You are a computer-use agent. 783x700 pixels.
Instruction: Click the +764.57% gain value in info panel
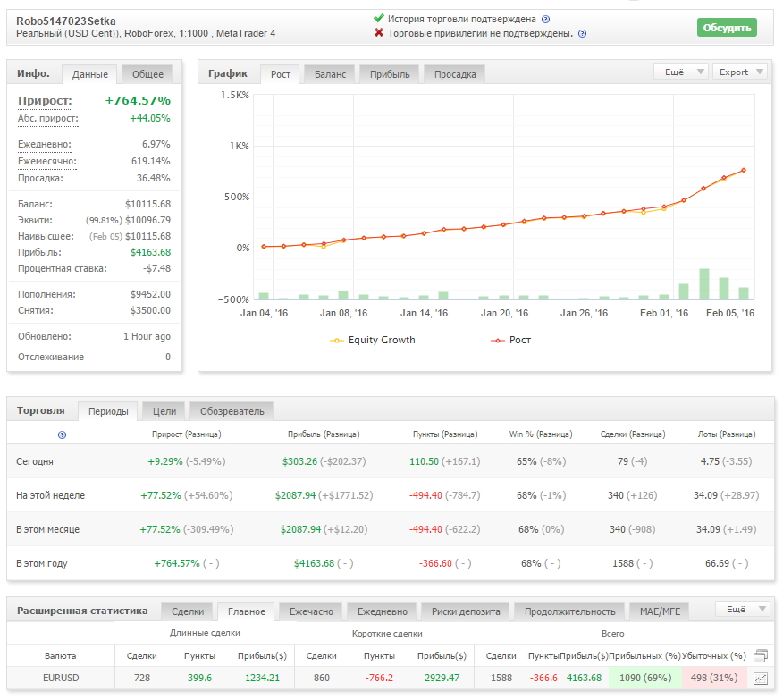(x=138, y=101)
